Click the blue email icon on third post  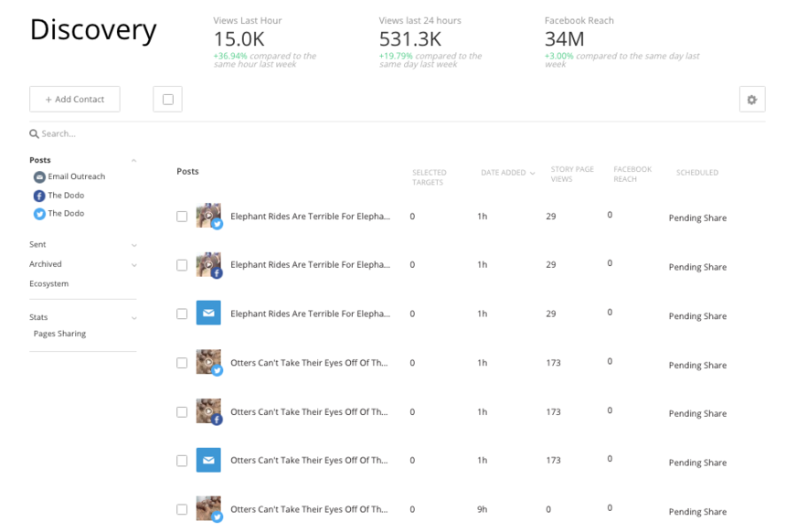[x=208, y=314]
